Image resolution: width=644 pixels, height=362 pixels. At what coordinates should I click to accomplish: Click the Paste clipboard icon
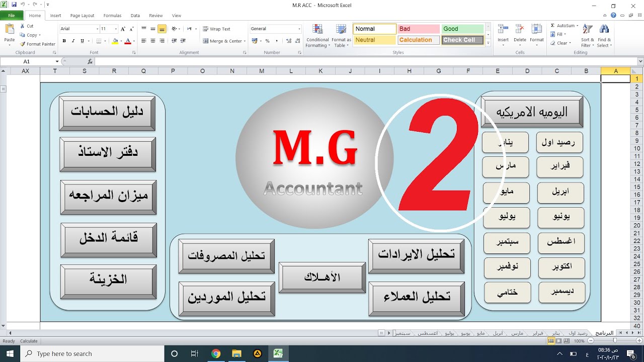tap(9, 30)
